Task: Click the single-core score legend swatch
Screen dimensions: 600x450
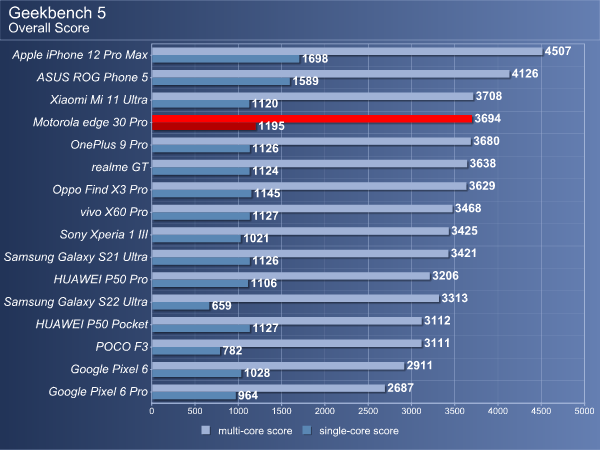Action: coord(307,430)
